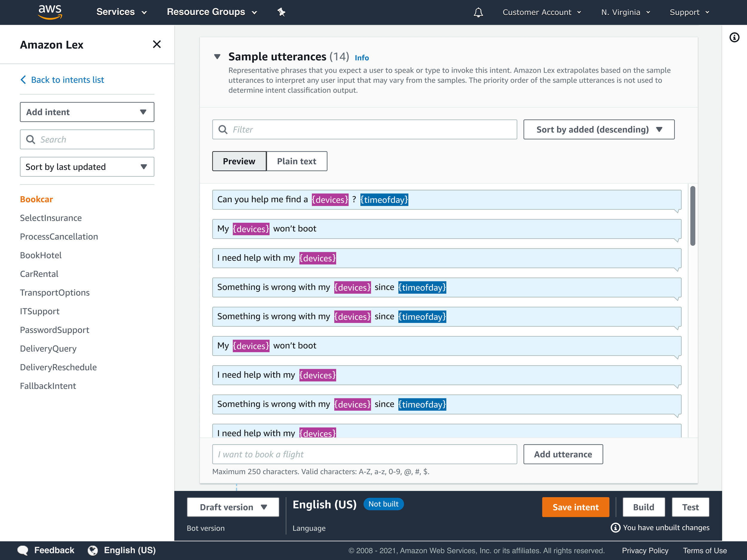Viewport: 747px width, 560px height.
Task: Click the AWS logo icon
Action: (50, 12)
